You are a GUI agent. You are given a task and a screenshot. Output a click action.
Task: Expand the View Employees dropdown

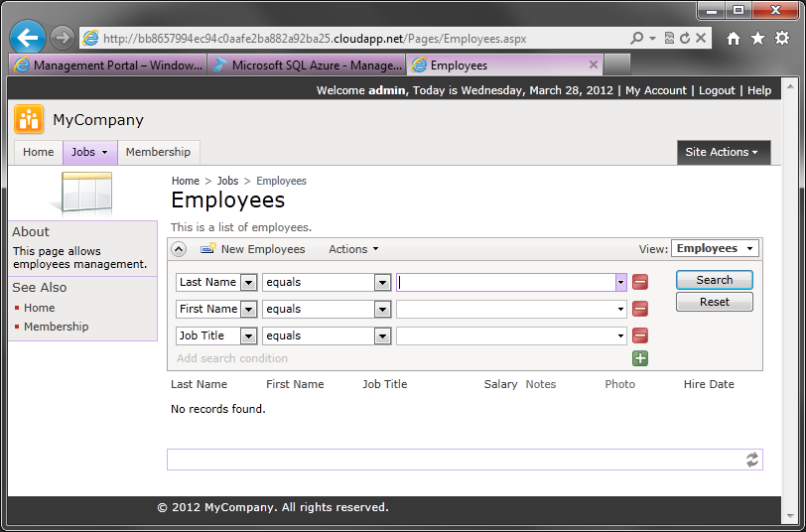715,249
